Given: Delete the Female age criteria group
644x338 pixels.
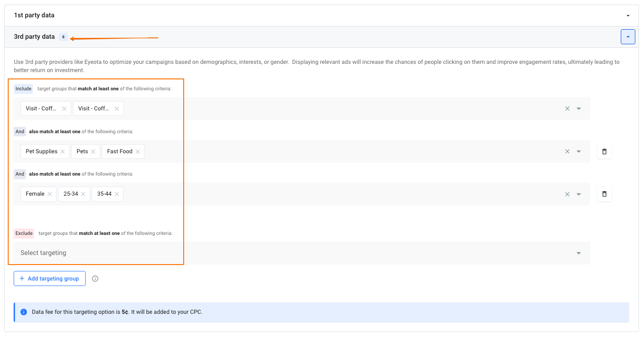Looking at the screenshot, I should (604, 194).
